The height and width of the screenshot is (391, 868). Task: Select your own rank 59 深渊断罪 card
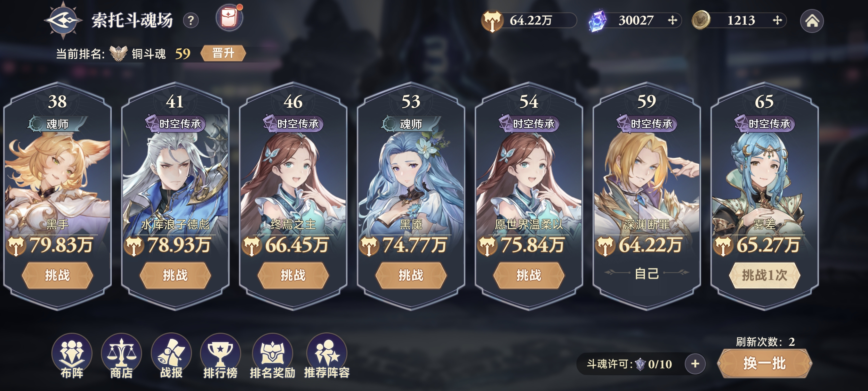pyautogui.click(x=647, y=196)
